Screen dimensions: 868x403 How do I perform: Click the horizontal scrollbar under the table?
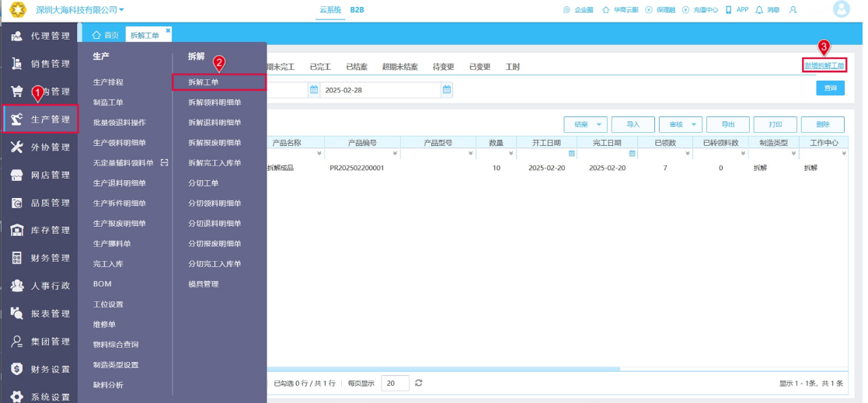443,369
